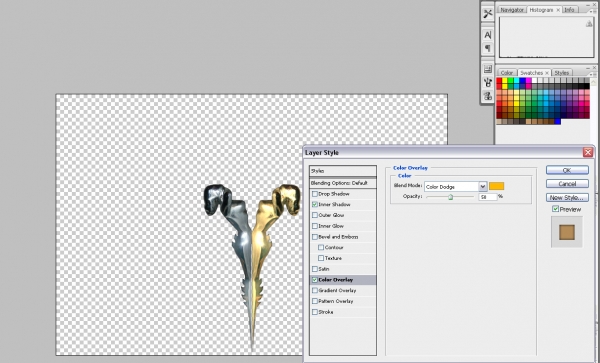
Task: Click the Cancel button
Action: pos(567,184)
